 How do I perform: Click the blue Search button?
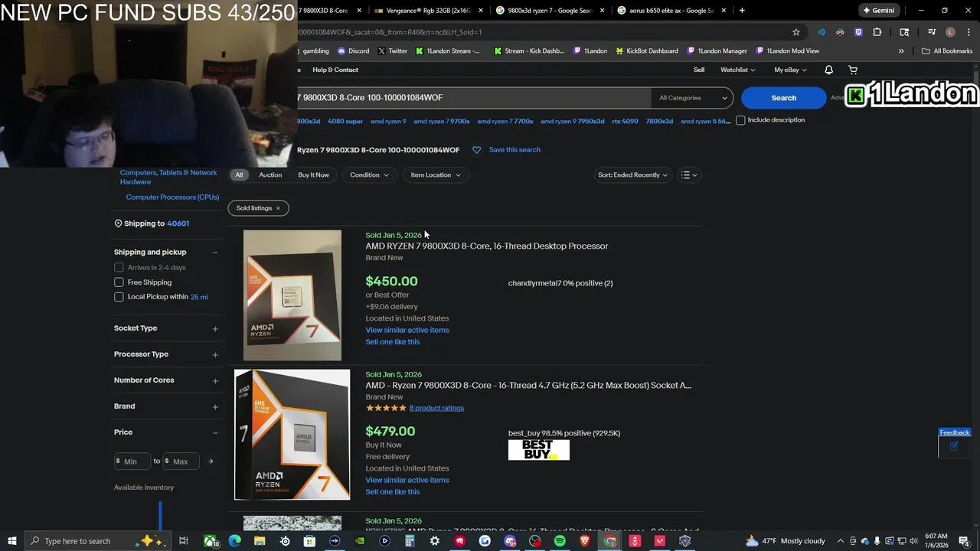783,98
